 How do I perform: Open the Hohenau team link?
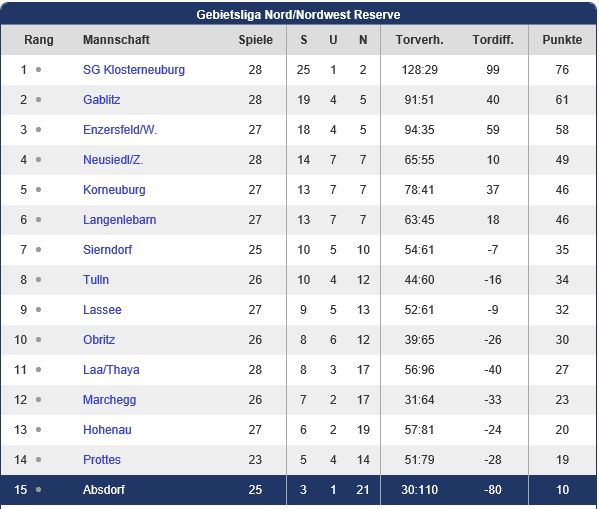tap(107, 430)
